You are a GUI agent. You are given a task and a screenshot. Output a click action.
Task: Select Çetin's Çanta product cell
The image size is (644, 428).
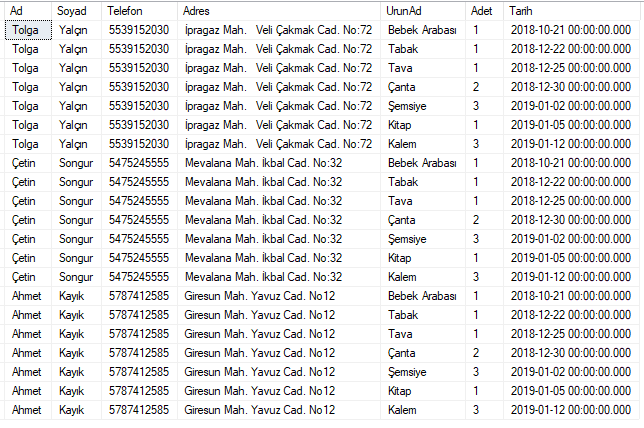click(x=423, y=220)
